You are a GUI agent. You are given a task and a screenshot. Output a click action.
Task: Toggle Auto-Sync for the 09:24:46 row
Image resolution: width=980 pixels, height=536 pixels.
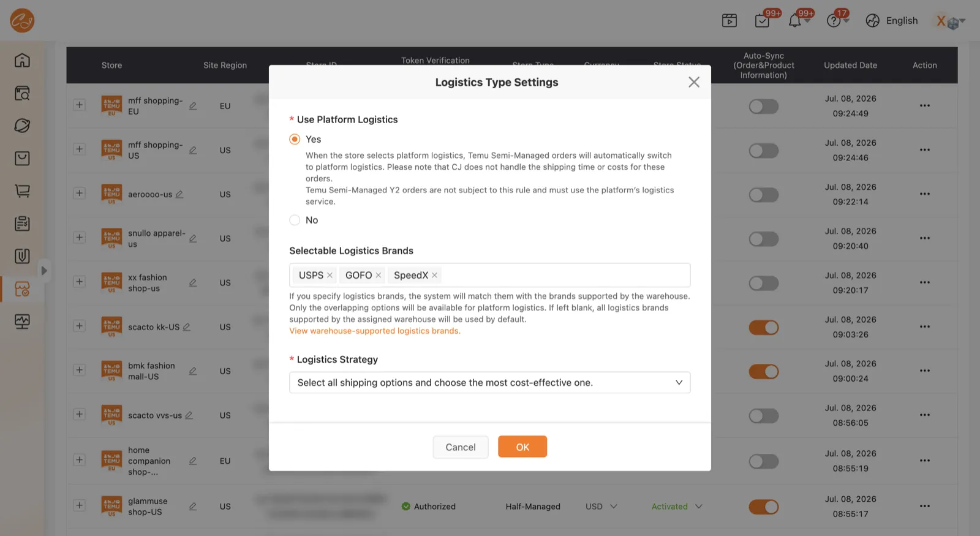764,151
